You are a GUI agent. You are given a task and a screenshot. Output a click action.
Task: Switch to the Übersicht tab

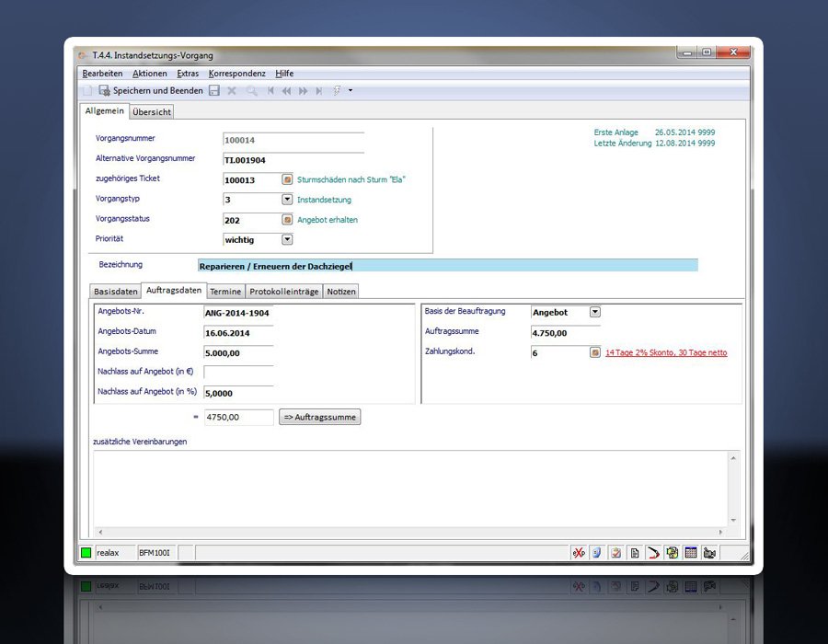point(152,112)
